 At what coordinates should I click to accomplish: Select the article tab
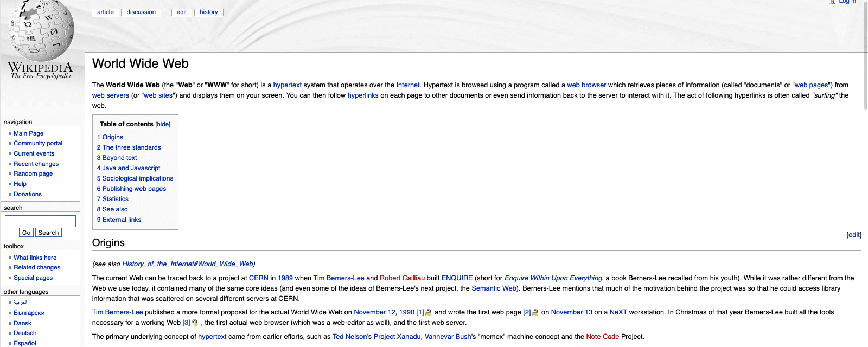105,12
